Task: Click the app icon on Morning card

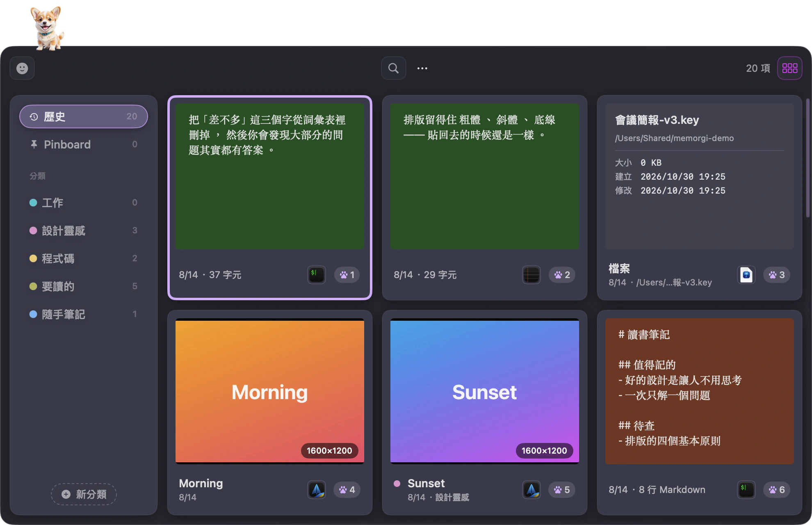Action: click(317, 490)
